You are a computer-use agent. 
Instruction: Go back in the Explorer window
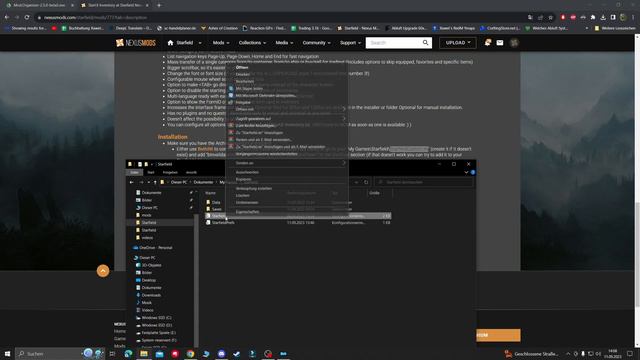click(131, 182)
